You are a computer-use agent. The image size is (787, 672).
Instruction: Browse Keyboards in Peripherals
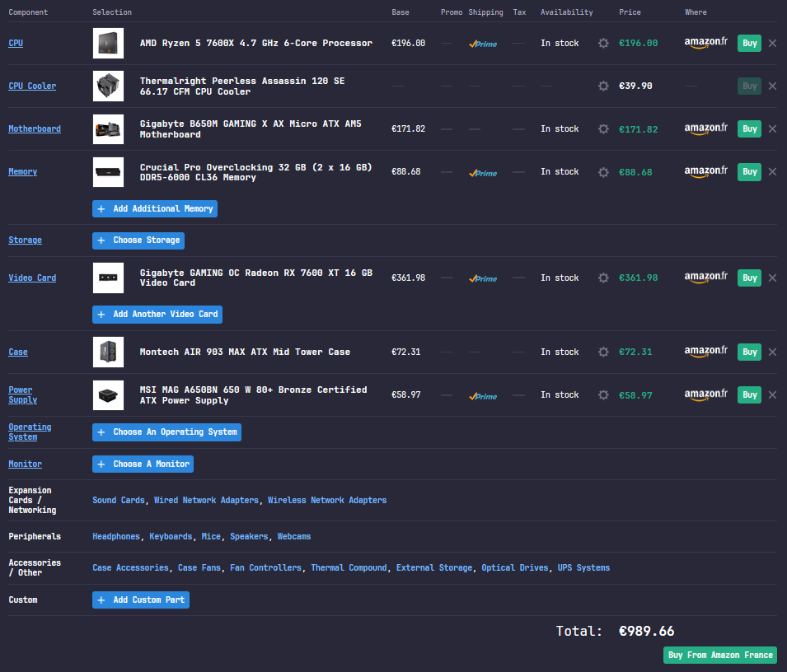point(171,537)
